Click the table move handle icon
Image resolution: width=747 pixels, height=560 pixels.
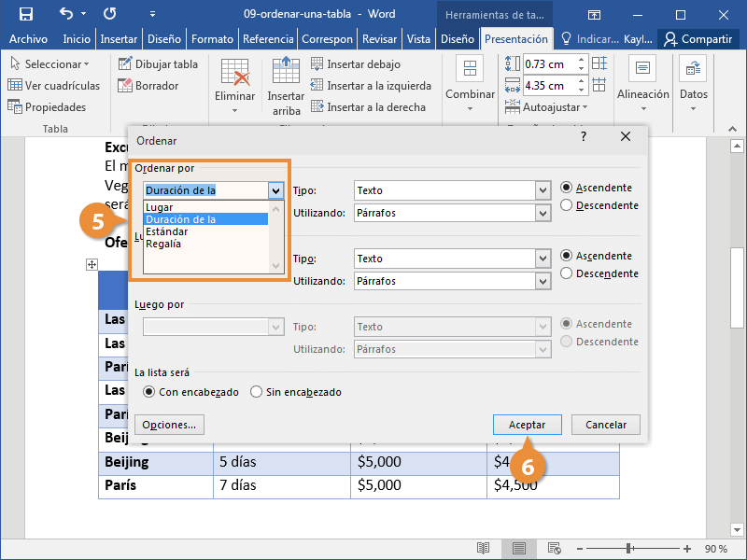(92, 265)
